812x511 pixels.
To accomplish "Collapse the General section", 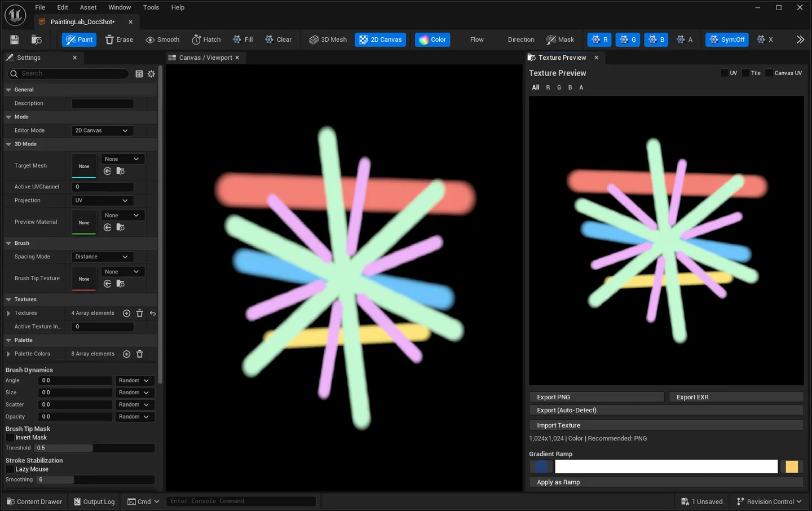I will [8, 90].
